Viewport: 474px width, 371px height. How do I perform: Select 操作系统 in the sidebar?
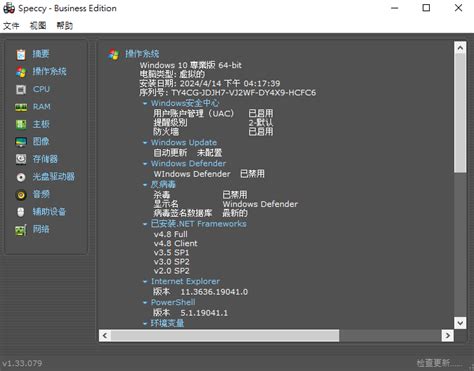tap(49, 72)
